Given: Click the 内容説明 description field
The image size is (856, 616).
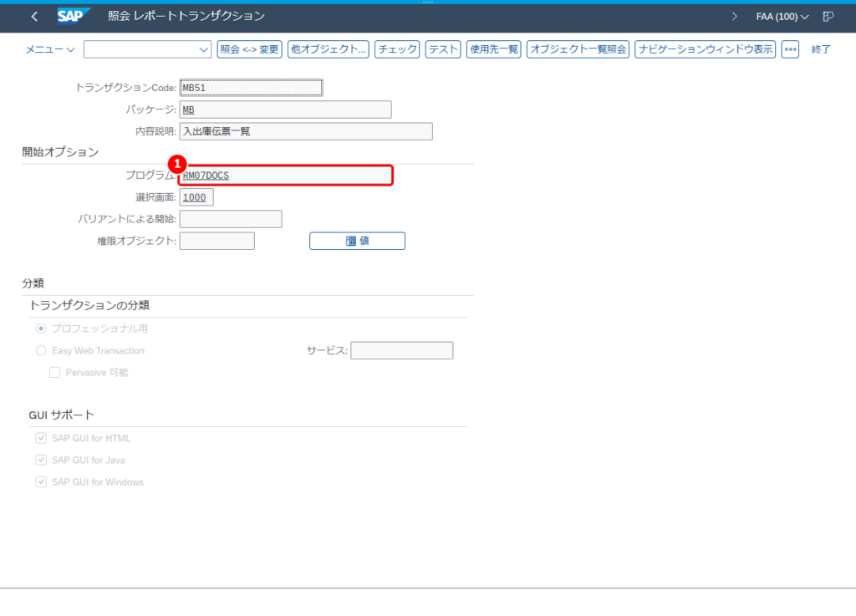Looking at the screenshot, I should point(306,131).
